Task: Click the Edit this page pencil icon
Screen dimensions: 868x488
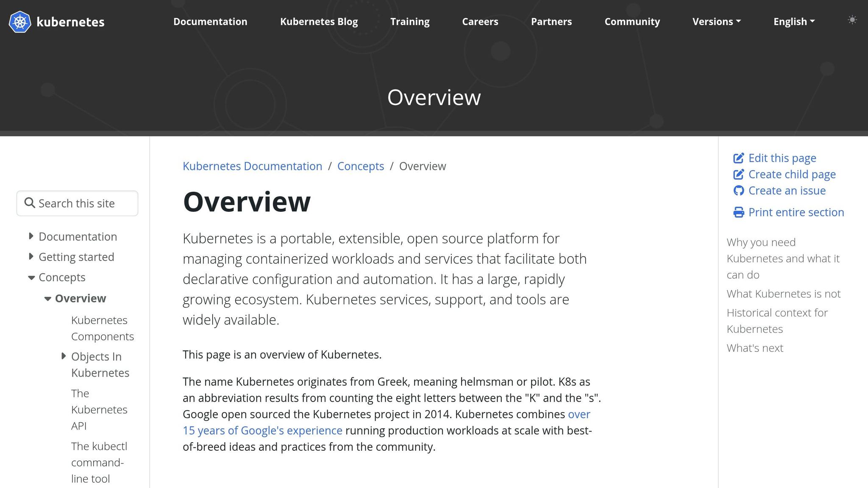Action: click(738, 158)
